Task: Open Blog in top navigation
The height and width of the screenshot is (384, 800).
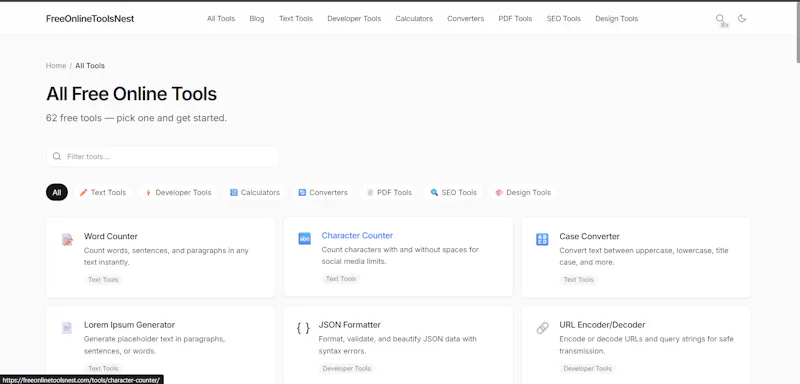Action: click(x=257, y=18)
